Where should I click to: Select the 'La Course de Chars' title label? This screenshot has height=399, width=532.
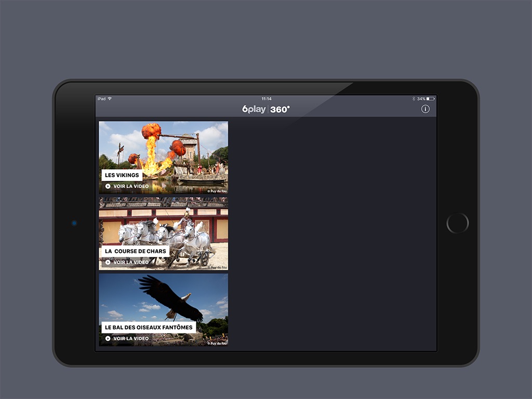(x=136, y=251)
